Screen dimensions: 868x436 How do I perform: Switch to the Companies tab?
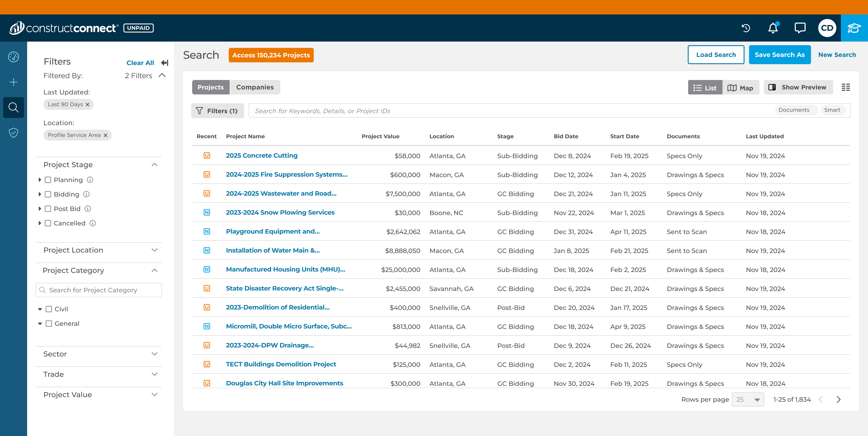[x=255, y=87]
